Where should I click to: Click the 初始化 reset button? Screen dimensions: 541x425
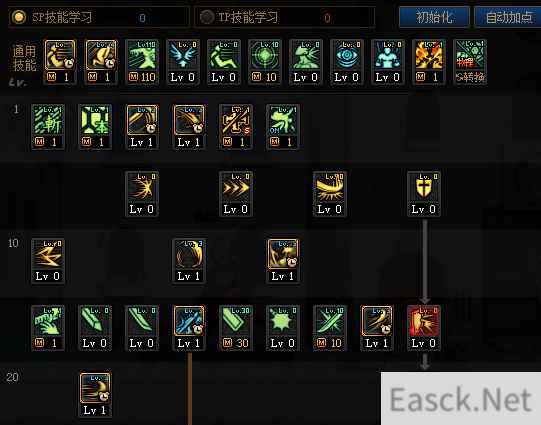[434, 17]
